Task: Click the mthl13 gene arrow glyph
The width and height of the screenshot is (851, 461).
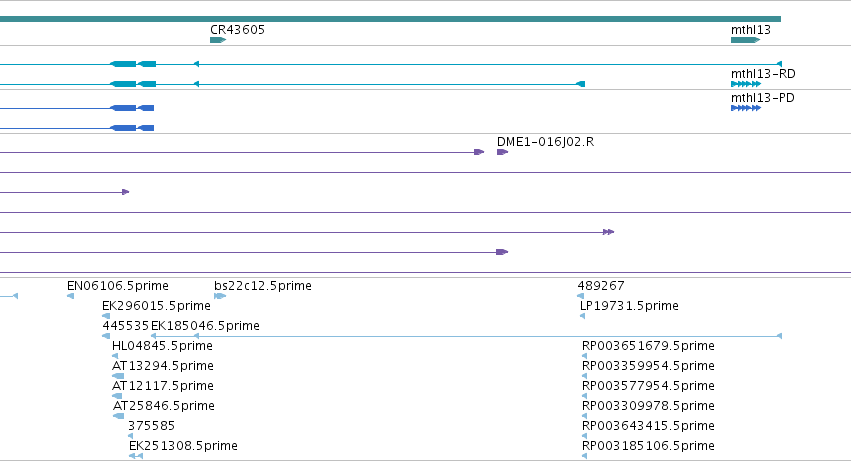Action: (x=745, y=40)
